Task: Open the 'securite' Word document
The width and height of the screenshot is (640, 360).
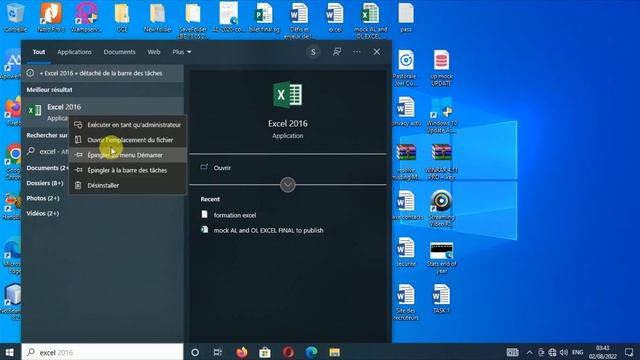Action: (x=406, y=252)
